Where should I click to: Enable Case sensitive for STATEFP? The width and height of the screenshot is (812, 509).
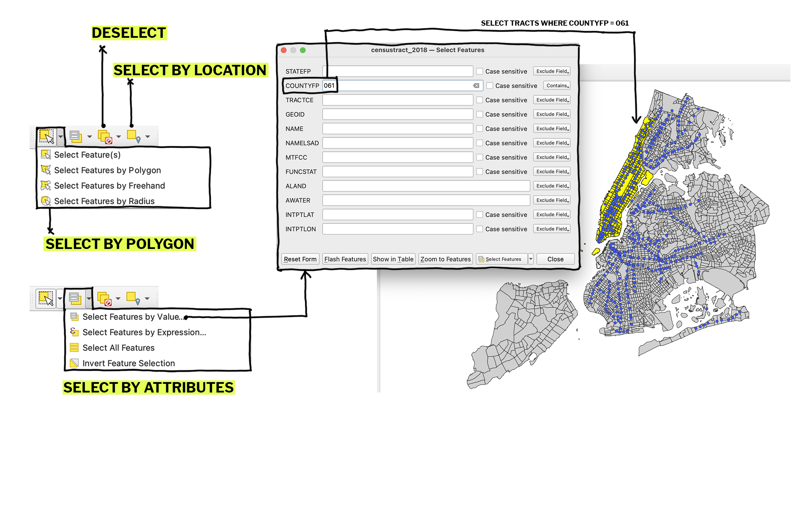click(480, 71)
